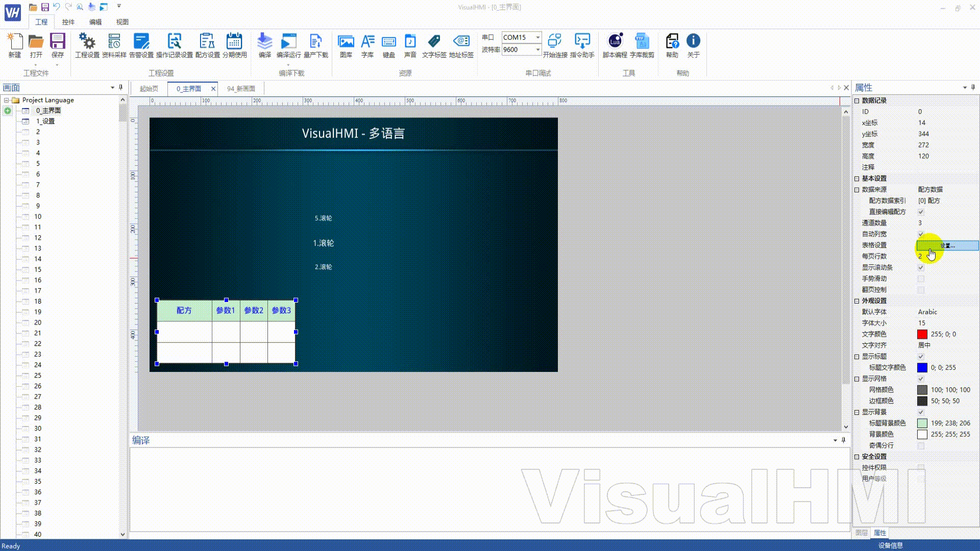Open 工程设置 project settings
This screenshot has height=551, width=980.
87,45
